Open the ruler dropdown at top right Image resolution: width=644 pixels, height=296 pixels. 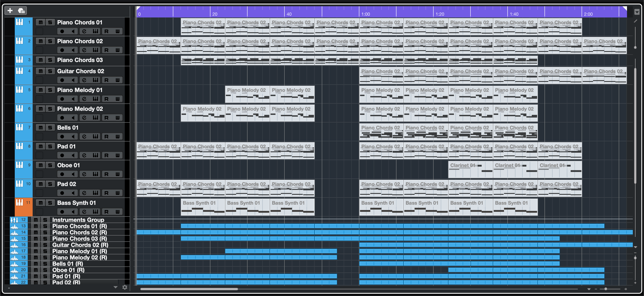click(x=637, y=12)
